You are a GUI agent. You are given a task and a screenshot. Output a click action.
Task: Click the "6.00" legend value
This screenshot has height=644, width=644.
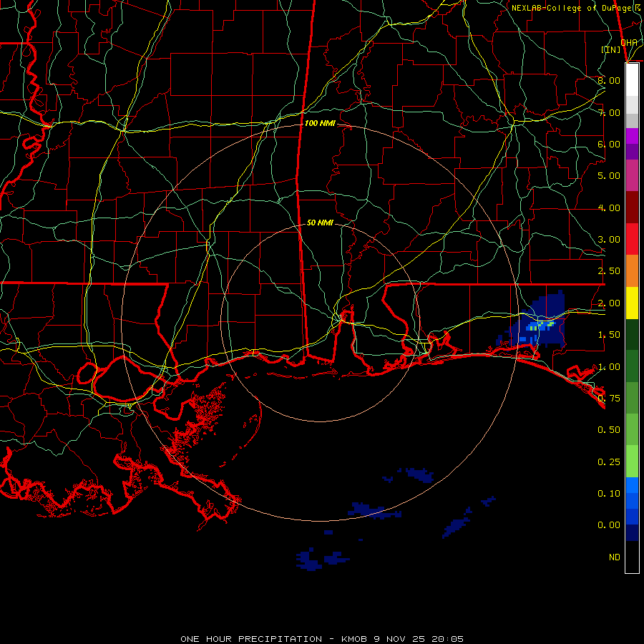click(x=609, y=144)
